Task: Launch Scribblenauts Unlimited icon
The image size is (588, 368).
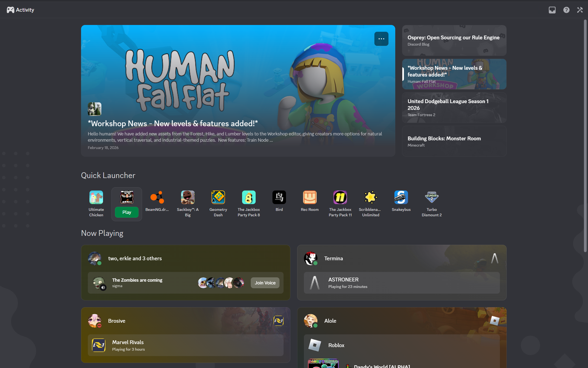Action: click(x=371, y=197)
